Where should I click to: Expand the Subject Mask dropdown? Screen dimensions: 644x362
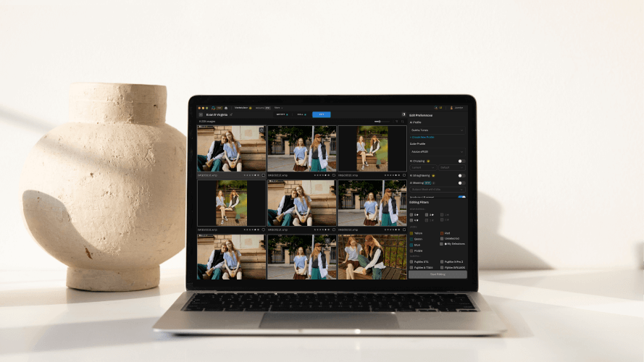[437, 189]
